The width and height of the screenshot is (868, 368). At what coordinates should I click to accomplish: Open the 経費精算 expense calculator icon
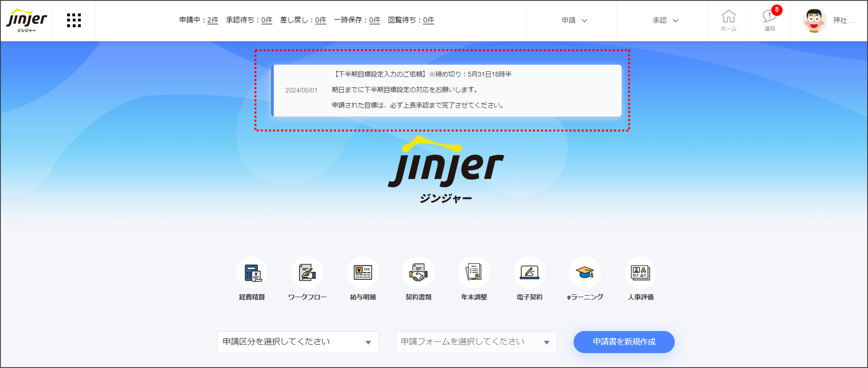pyautogui.click(x=252, y=272)
